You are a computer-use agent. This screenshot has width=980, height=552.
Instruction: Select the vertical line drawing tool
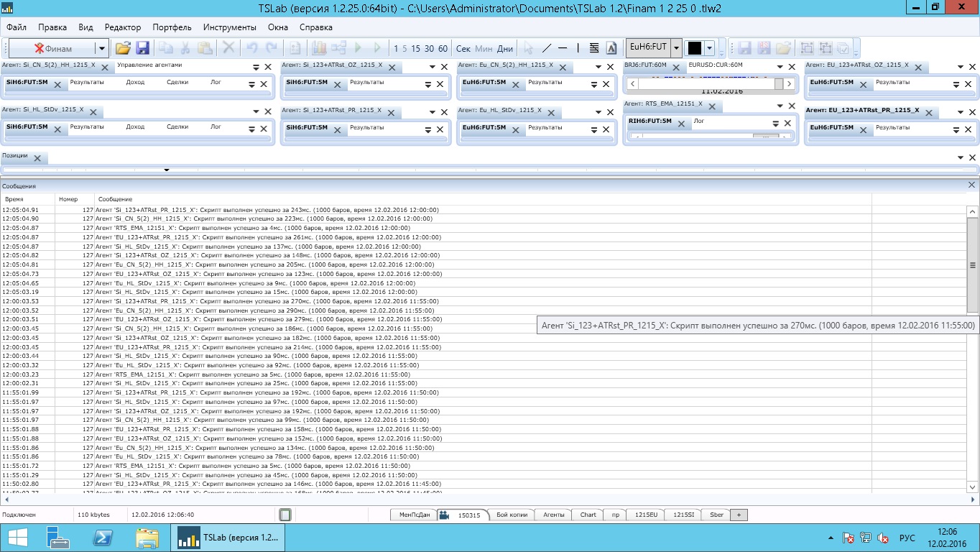coord(578,48)
